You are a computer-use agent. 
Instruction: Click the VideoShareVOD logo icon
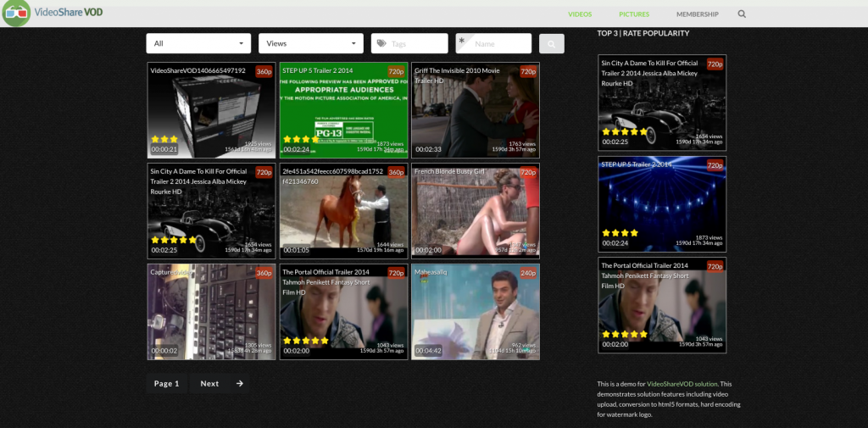coord(16,14)
